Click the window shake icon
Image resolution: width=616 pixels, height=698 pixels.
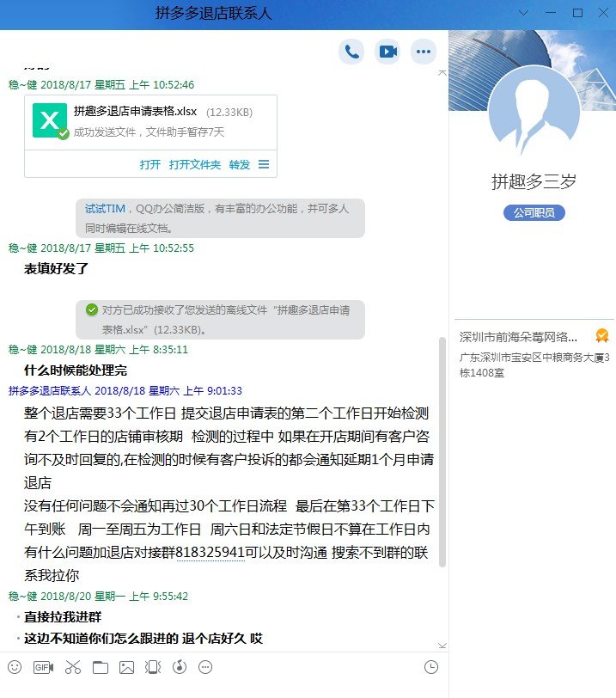pyautogui.click(x=153, y=667)
